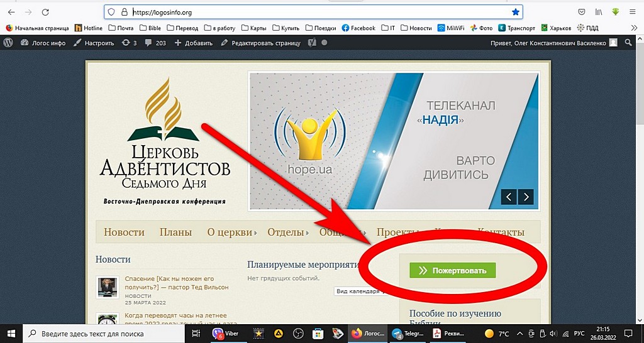Click the РУС language indicator
Image resolution: width=644 pixels, height=343 pixels.
point(579,333)
